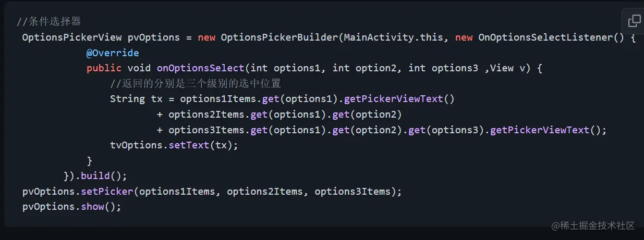Click the copy code icon
644x240 pixels.
click(635, 21)
